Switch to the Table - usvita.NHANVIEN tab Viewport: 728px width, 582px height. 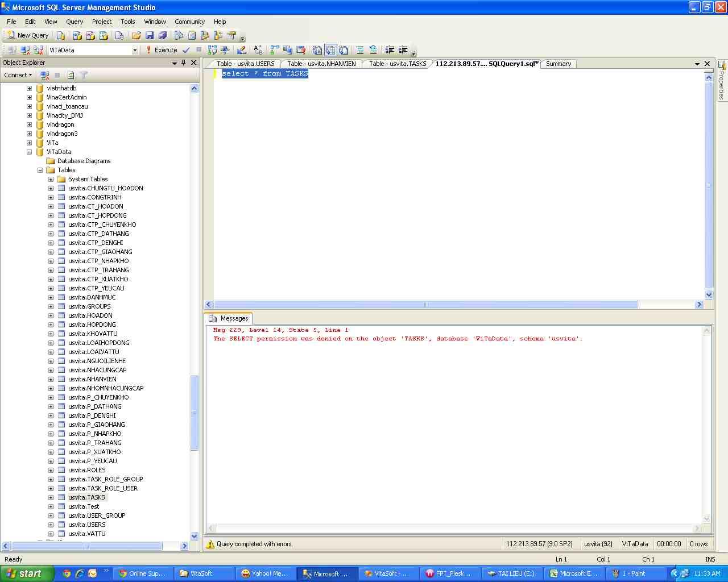pyautogui.click(x=321, y=64)
